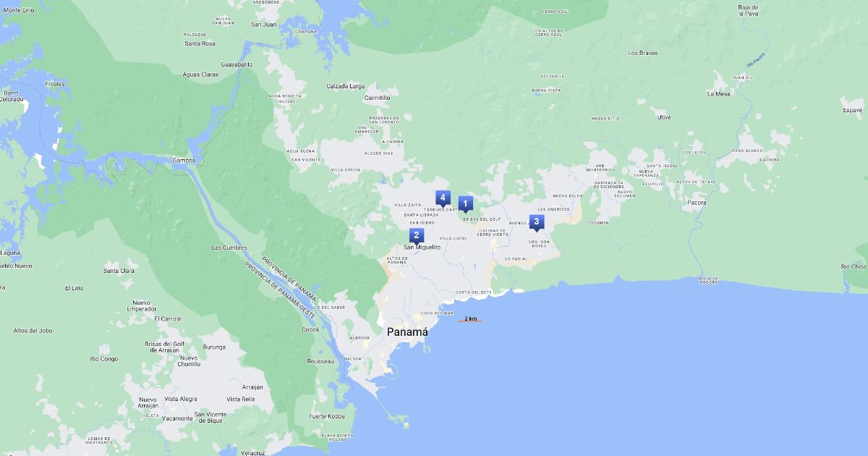Screen dimensions: 868x456
Task: Click the San Miguelito label
Action: point(422,248)
